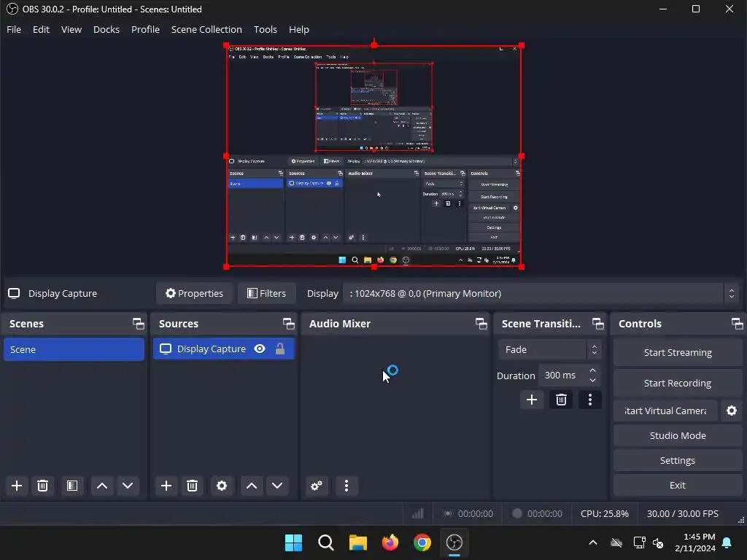Click Start Streaming button
Viewport: 747px width, 560px height.
coord(678,352)
